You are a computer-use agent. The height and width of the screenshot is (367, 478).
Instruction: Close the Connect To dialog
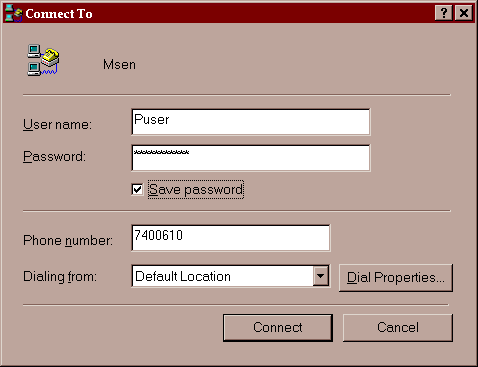(464, 13)
